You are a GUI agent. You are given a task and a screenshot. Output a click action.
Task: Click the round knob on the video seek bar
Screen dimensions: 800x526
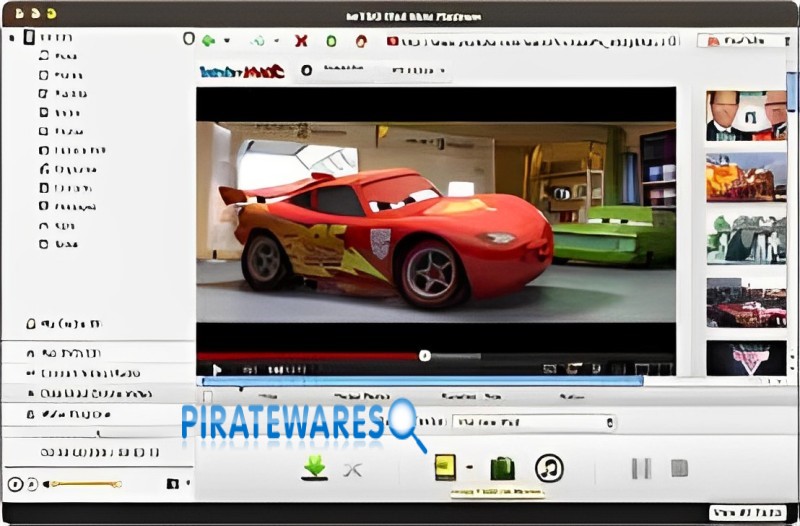pyautogui.click(x=424, y=356)
